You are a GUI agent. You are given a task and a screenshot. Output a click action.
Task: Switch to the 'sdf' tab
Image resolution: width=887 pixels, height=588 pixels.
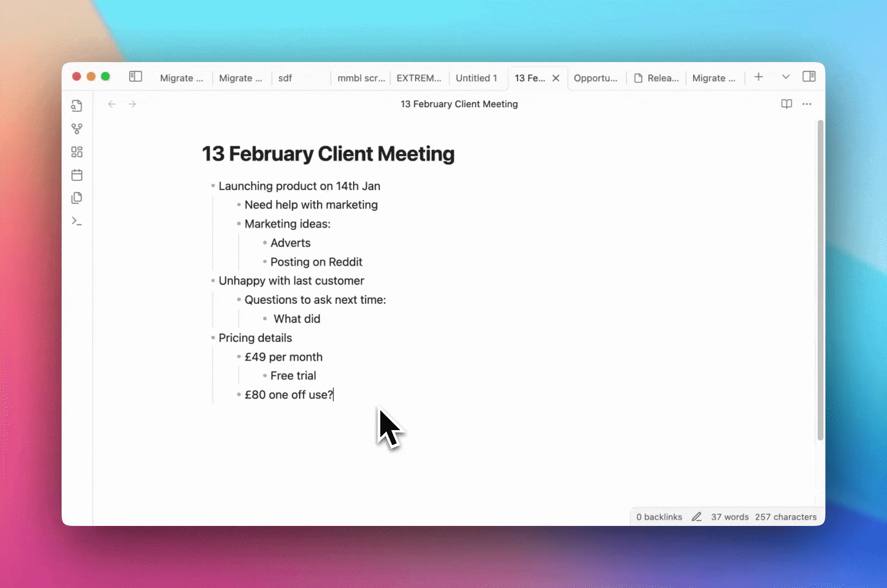tap(285, 78)
